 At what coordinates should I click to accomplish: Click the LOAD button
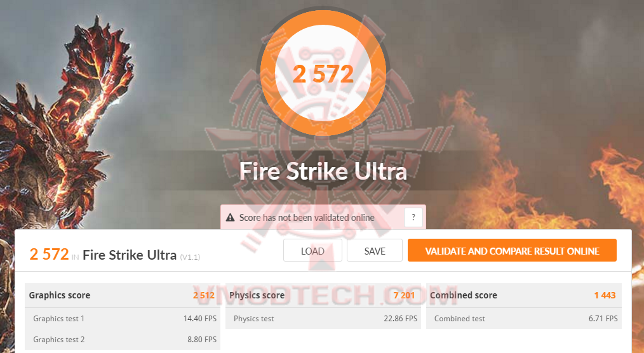click(x=312, y=250)
